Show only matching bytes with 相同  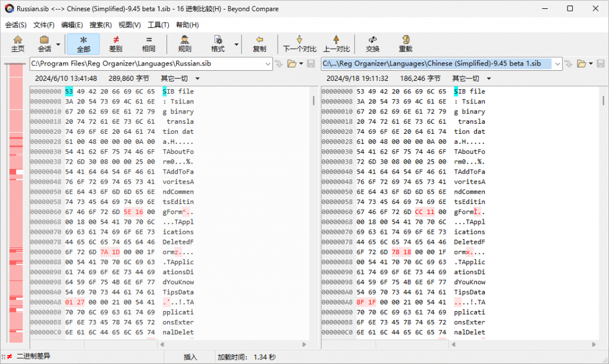(x=149, y=44)
